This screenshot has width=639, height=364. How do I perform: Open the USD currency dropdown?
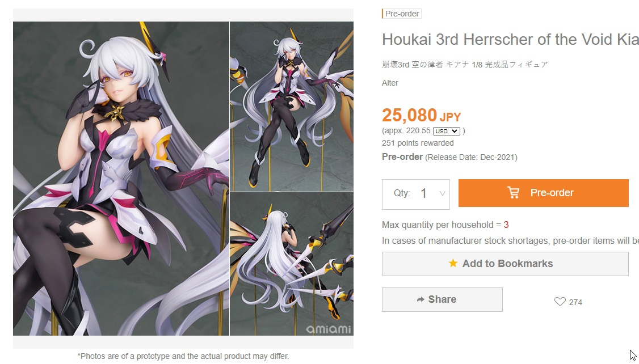point(446,131)
